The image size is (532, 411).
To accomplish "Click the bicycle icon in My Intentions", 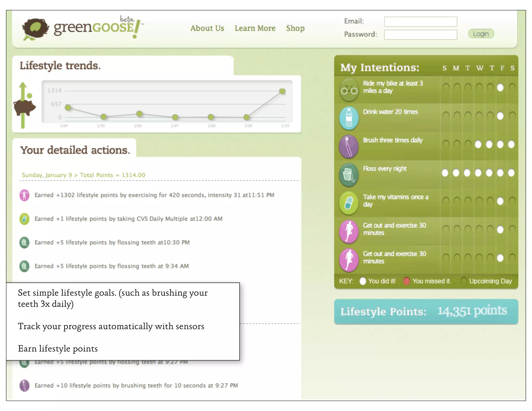I will pyautogui.click(x=349, y=90).
